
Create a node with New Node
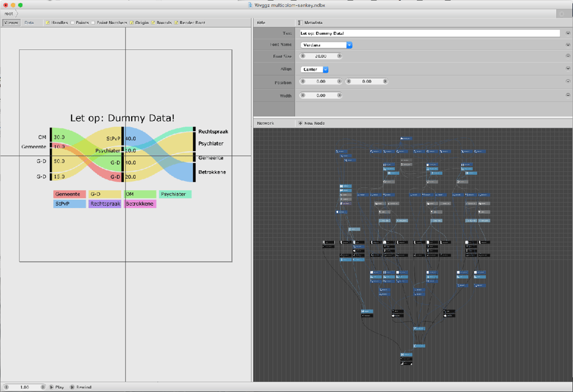coord(311,123)
